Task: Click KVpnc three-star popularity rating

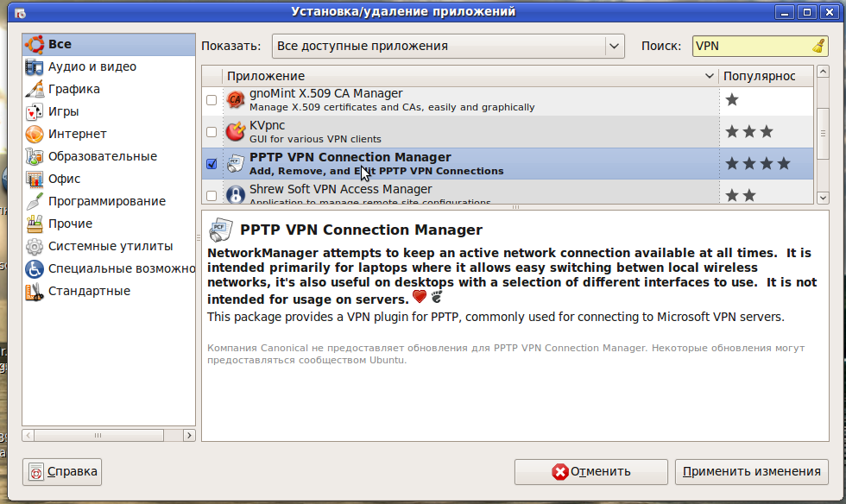Action: pos(749,132)
